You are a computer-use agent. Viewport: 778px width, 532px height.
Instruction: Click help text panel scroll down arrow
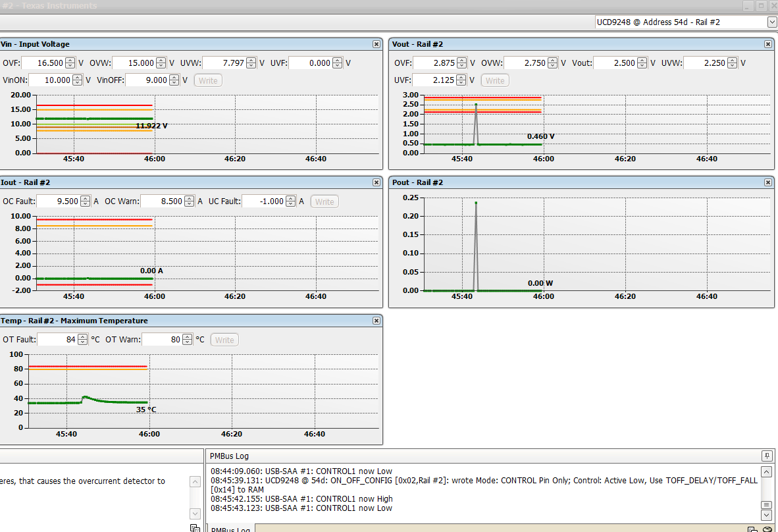[195, 514]
